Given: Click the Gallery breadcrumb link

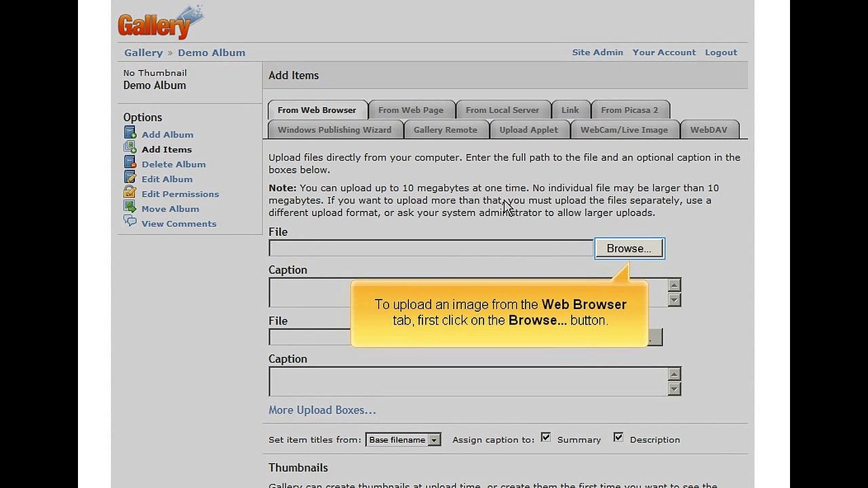Looking at the screenshot, I should (x=143, y=52).
